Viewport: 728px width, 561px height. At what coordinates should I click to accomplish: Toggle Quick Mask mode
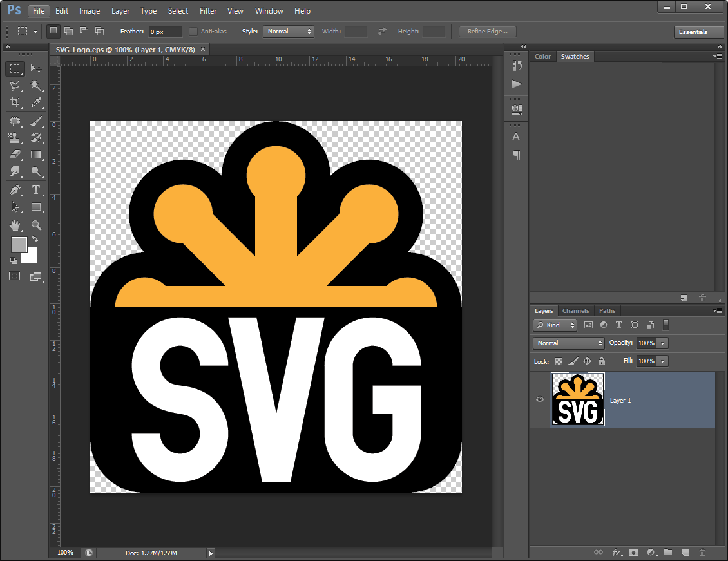coord(15,276)
